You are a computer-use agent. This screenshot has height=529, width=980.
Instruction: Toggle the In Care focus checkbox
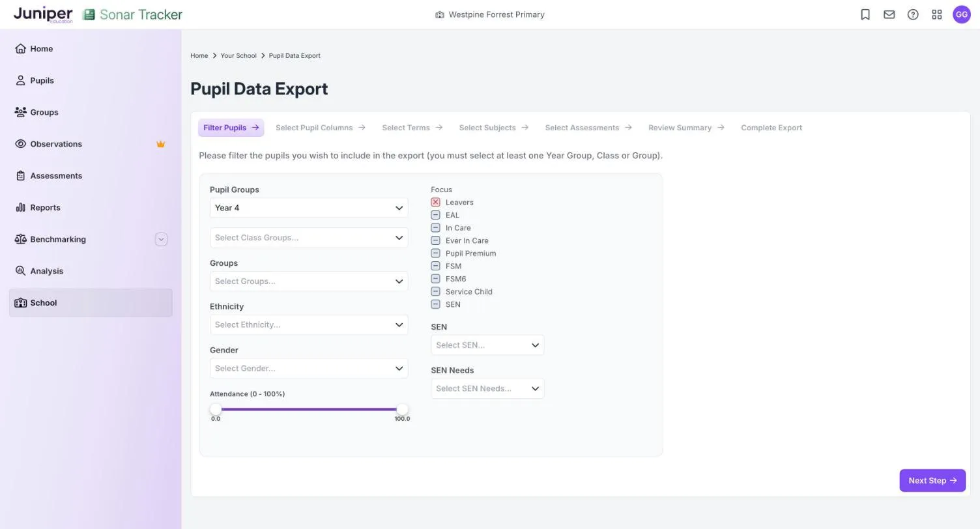[x=435, y=228]
